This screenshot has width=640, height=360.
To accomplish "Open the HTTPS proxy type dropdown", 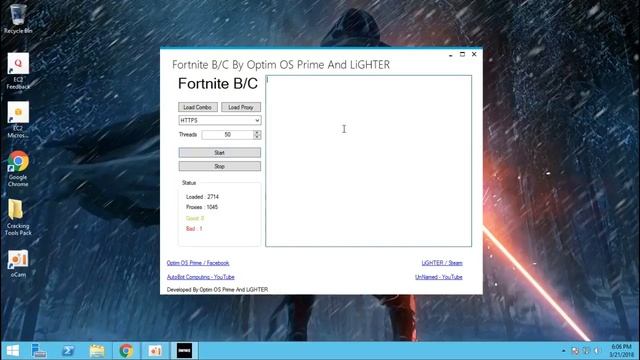I will click(220, 120).
